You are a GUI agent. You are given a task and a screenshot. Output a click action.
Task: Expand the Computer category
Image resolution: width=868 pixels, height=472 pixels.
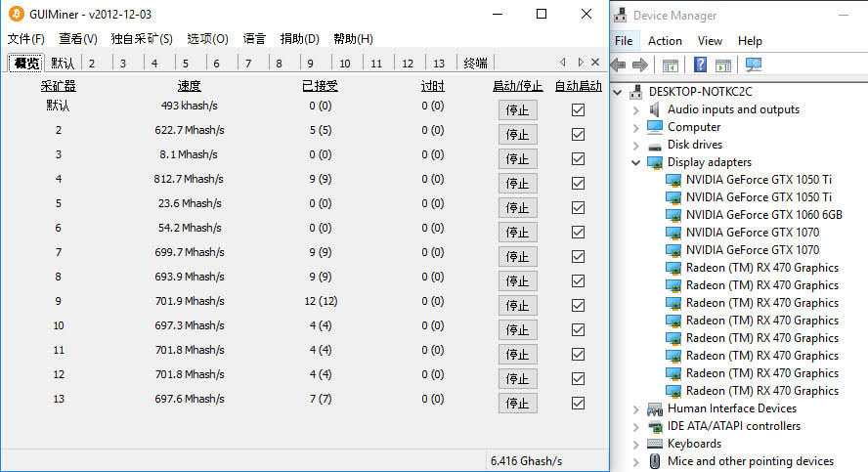(x=636, y=127)
